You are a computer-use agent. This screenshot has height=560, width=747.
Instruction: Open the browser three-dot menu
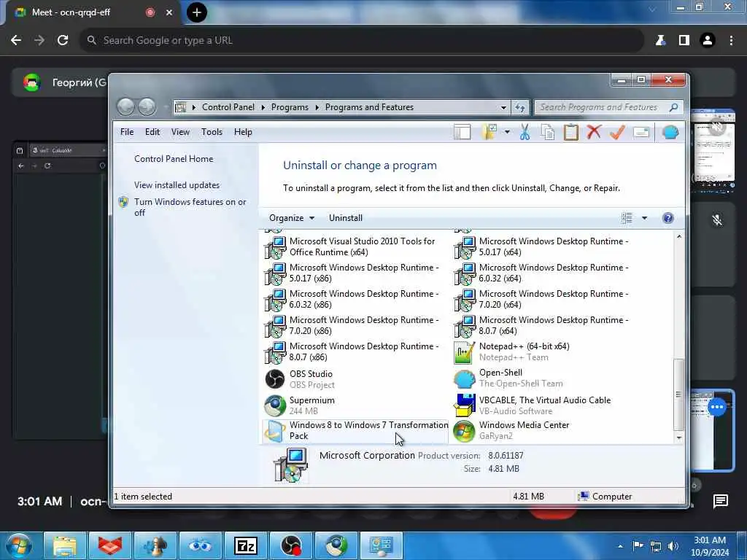point(731,41)
